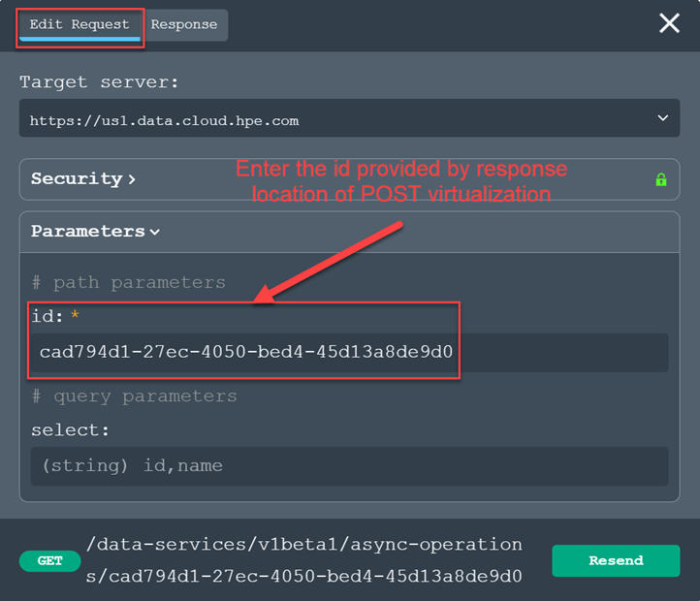Open the Response tab
The image size is (700, 601).
click(x=184, y=25)
